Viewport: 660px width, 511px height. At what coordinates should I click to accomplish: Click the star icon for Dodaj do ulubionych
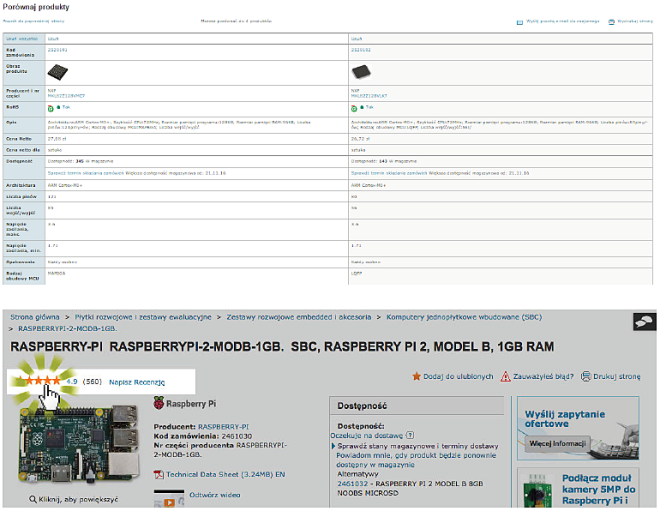(417, 376)
